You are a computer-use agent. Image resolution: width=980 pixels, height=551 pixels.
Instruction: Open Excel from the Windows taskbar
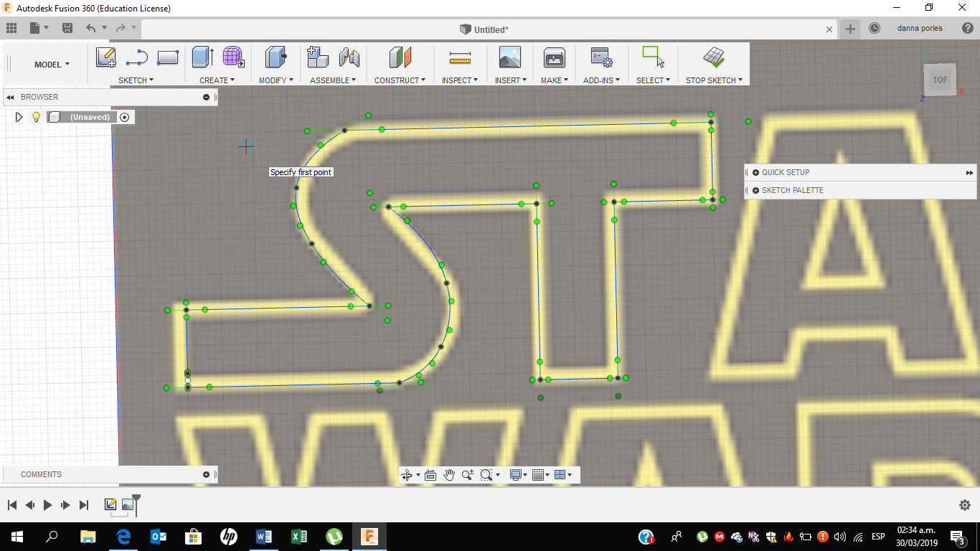[x=299, y=536]
